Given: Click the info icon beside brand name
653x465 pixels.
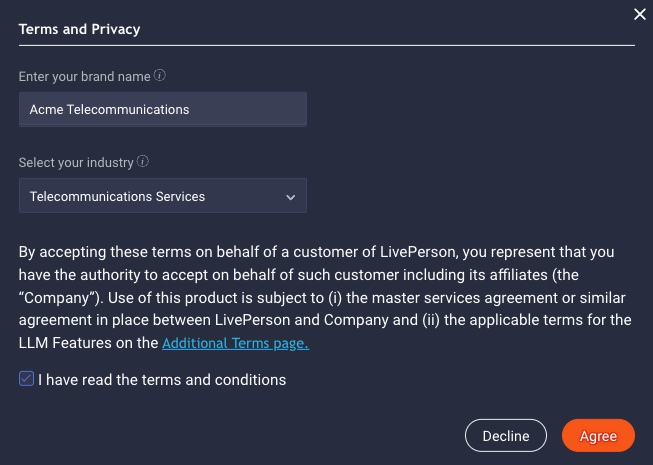Looking at the screenshot, I should pyautogui.click(x=160, y=75).
